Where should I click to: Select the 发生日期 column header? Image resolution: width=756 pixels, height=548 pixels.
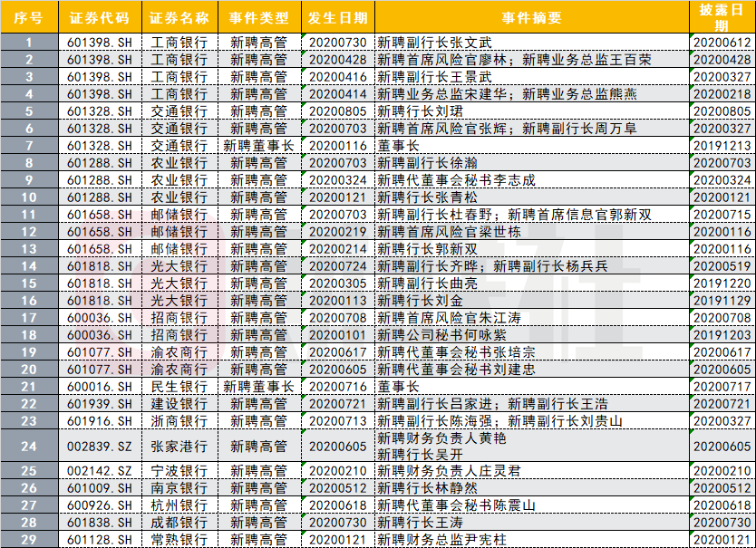[x=338, y=17]
